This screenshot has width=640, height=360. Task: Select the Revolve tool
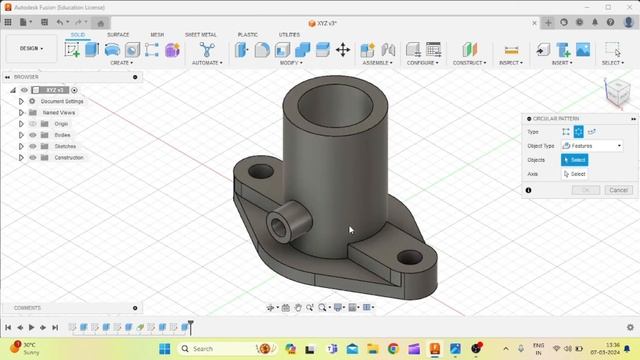pyautogui.click(x=112, y=50)
